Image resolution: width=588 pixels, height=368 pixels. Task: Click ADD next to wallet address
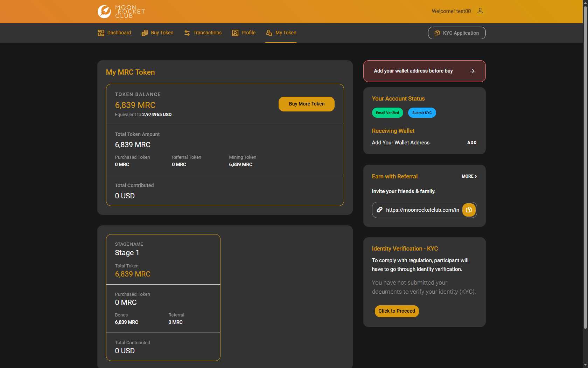tap(471, 143)
